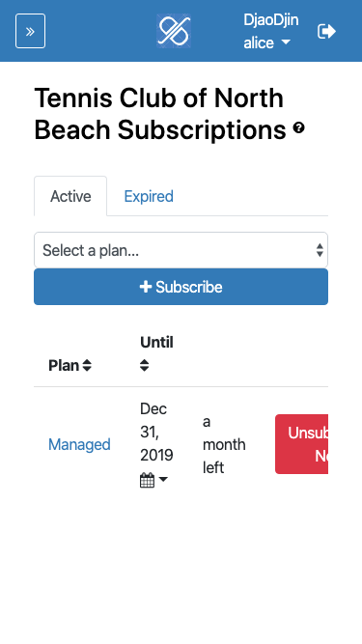The width and height of the screenshot is (362, 644).
Task: Open the 'Select a plan...' dropdown
Action: pyautogui.click(x=181, y=250)
